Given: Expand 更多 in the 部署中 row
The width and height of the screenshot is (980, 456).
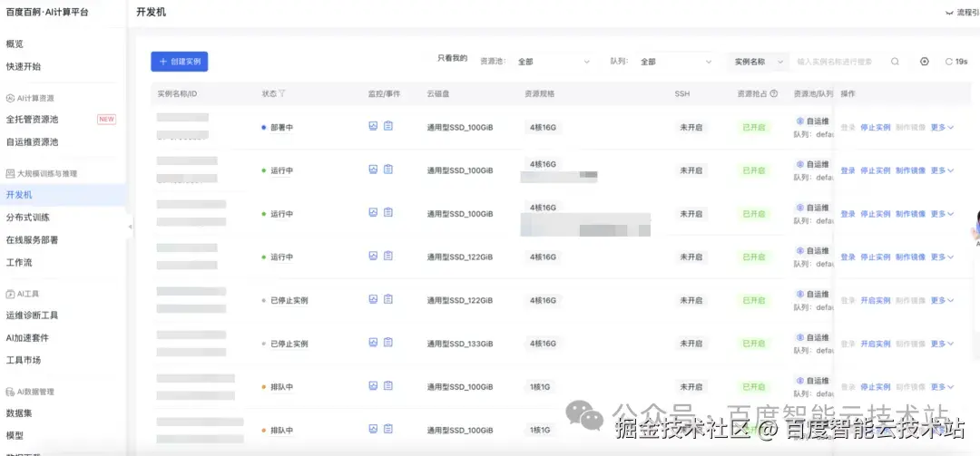Looking at the screenshot, I should click(x=942, y=128).
